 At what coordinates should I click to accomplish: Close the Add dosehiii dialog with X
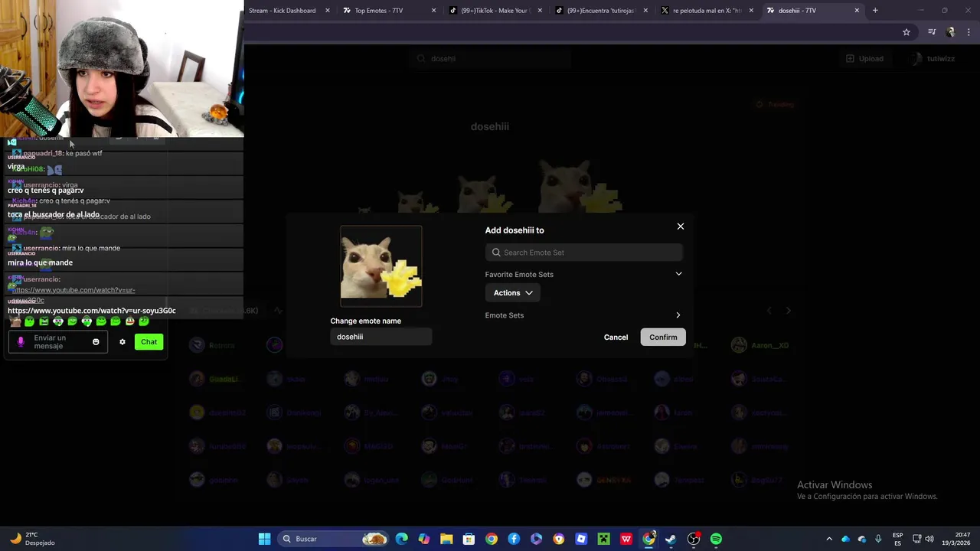(x=680, y=227)
